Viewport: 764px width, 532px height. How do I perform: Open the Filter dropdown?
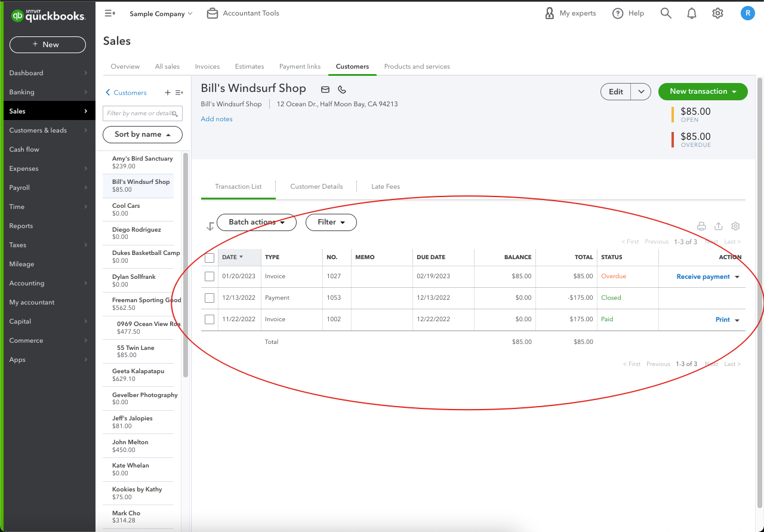pos(331,222)
